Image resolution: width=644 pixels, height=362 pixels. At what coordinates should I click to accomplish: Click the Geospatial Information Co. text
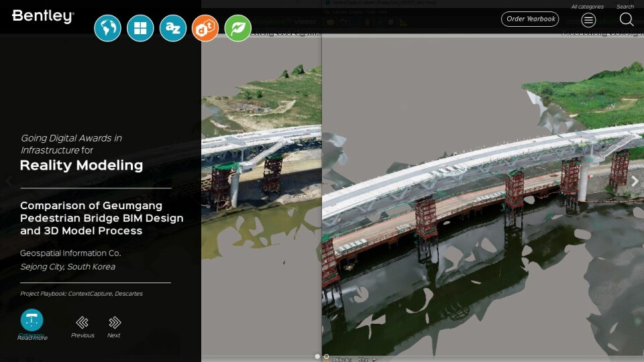70,253
